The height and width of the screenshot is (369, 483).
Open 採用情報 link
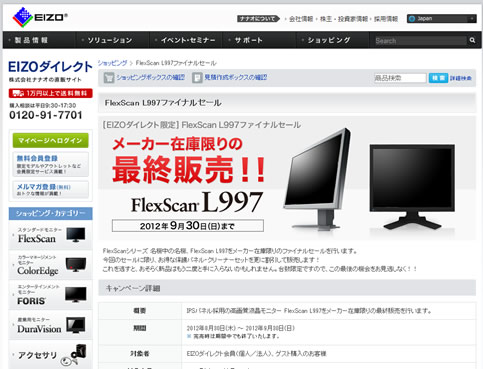tap(386, 19)
